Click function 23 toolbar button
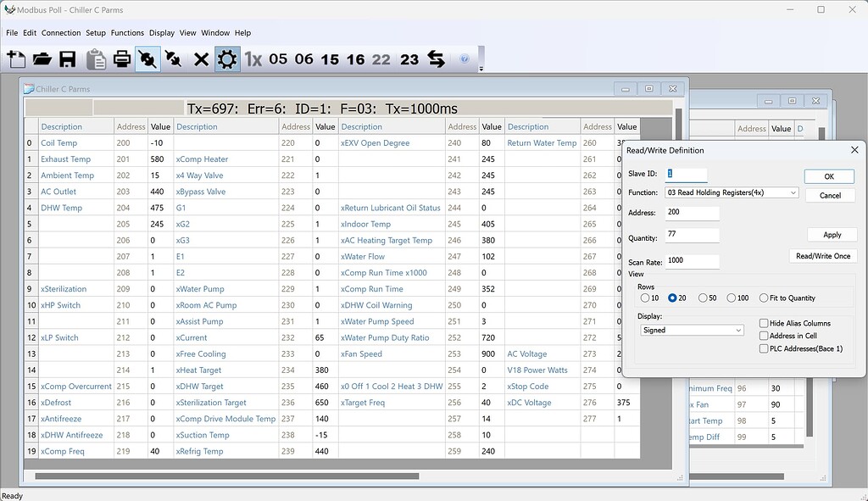The width and height of the screenshot is (868, 501). (409, 59)
